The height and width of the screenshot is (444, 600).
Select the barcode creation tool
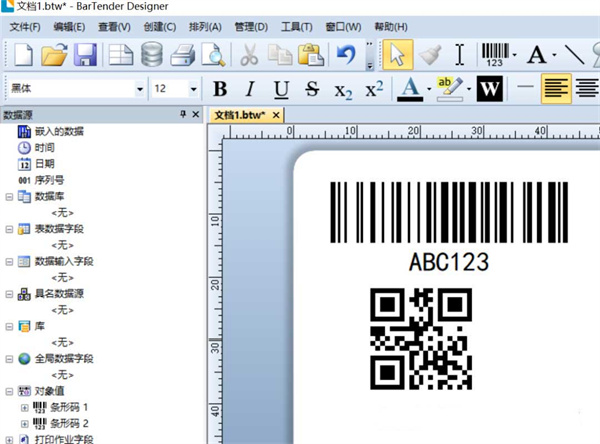(x=494, y=55)
